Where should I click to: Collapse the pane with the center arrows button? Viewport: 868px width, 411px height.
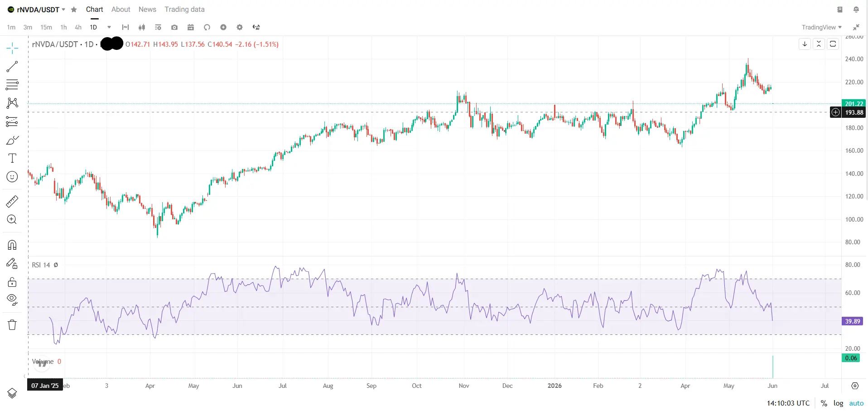(x=819, y=44)
